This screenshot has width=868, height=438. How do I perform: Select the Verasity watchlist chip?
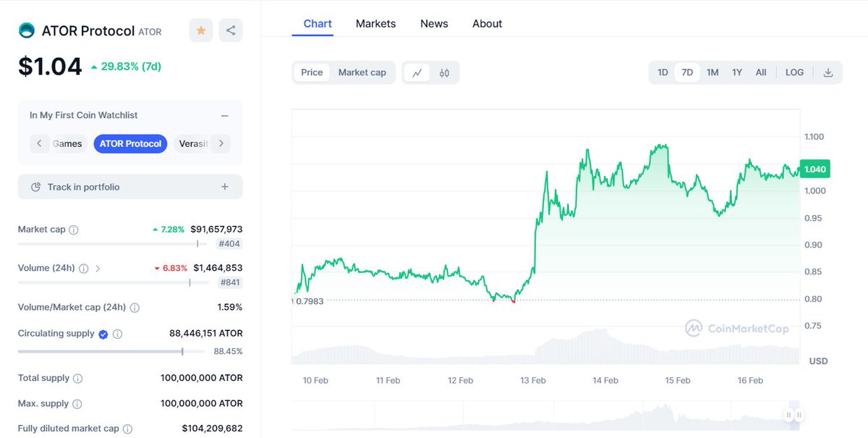pyautogui.click(x=192, y=143)
